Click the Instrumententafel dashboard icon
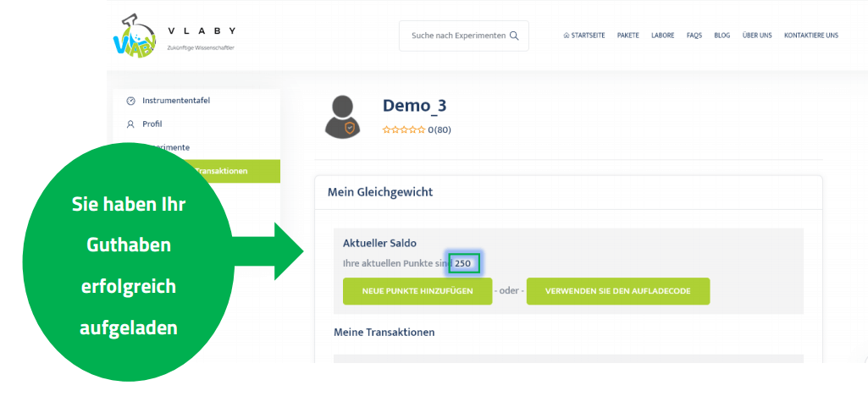This screenshot has width=868, height=402. [x=130, y=101]
